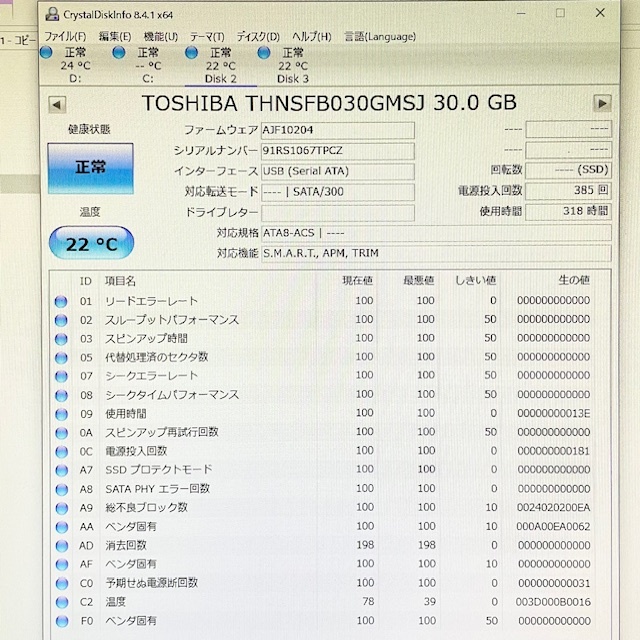The image size is (640, 640).
Task: Click the power-on count field 385 回
Action: (568, 190)
